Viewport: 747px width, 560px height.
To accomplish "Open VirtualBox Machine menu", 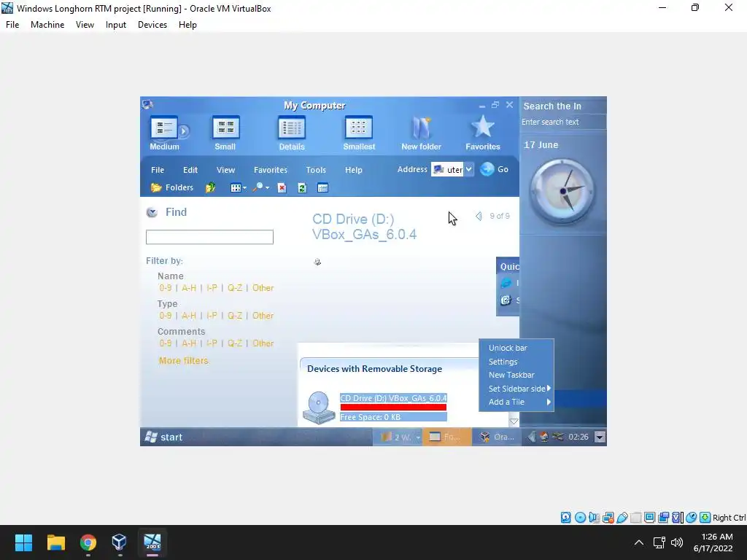I will 47,25.
